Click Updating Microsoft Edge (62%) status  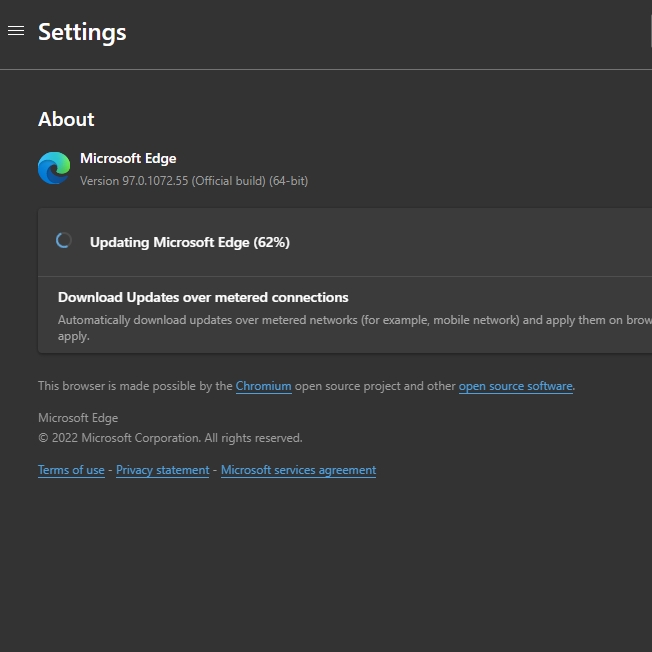pyautogui.click(x=190, y=242)
